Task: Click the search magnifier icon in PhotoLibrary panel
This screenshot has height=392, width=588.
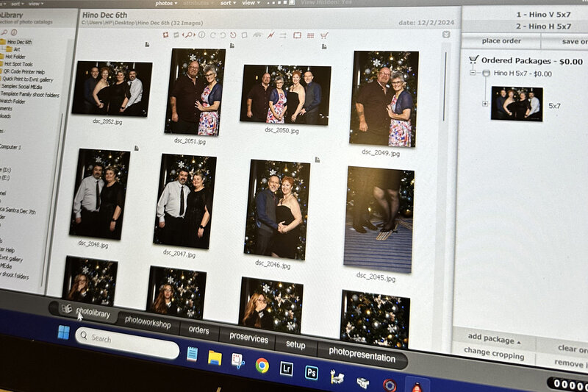Action: [4, 32]
